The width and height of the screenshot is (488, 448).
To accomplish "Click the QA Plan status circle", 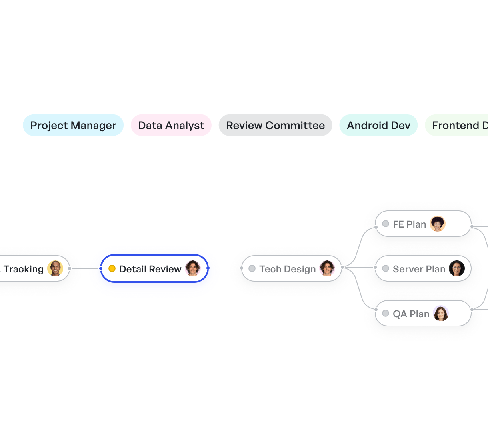I will [x=386, y=313].
